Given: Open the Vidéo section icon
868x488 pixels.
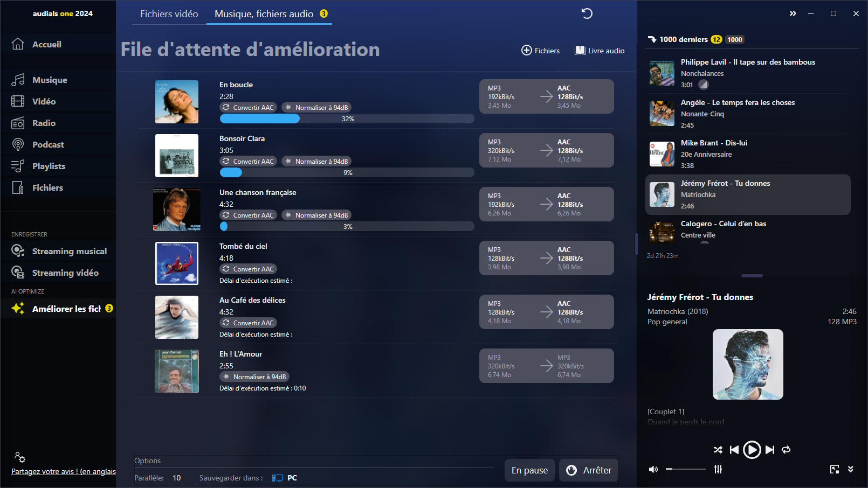Looking at the screenshot, I should point(18,101).
